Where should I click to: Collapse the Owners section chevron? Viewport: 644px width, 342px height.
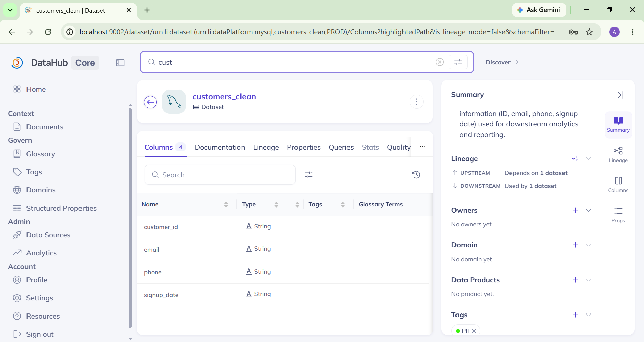click(588, 210)
